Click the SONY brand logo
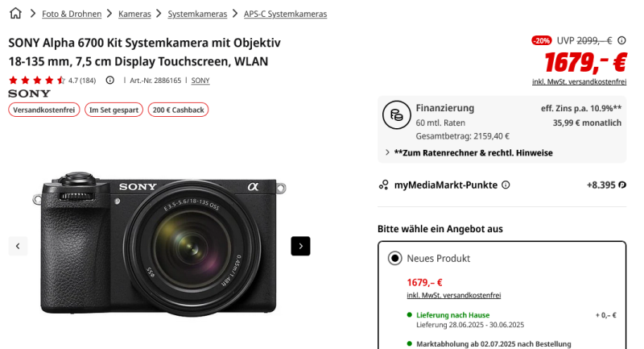This screenshot has height=349, width=644. (x=29, y=93)
